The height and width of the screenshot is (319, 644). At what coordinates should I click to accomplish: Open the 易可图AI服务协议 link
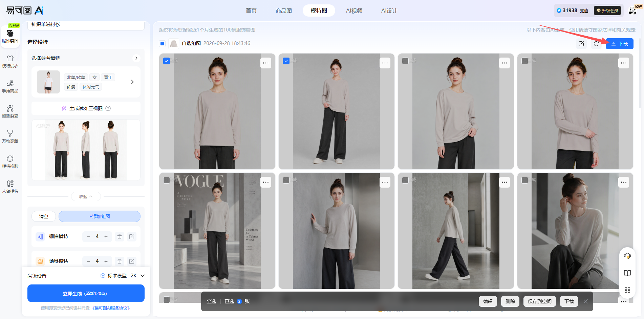click(111, 308)
